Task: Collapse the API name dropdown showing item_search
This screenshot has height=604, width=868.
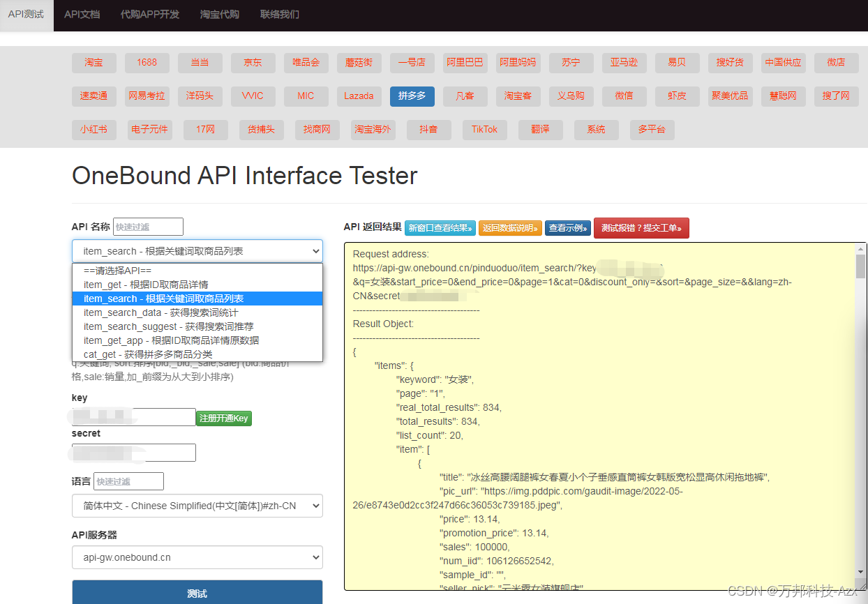Action: 197,251
